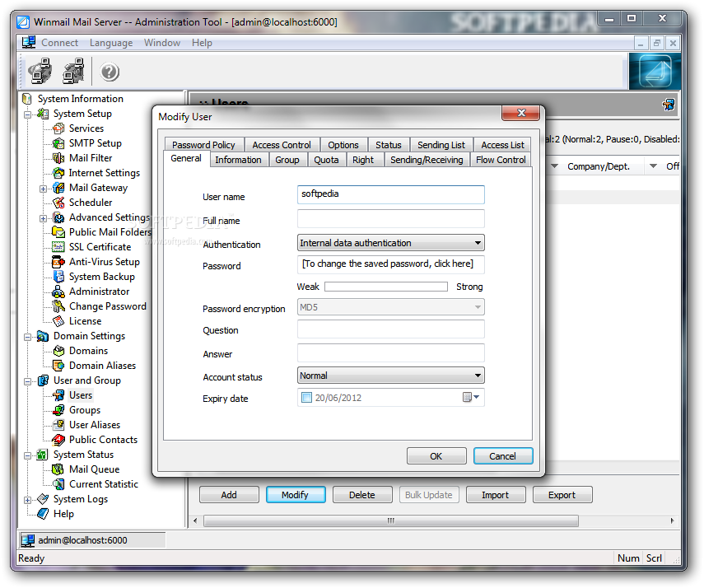The height and width of the screenshot is (588, 704).
Task: Click OK in Modify User dialog
Action: 436,456
